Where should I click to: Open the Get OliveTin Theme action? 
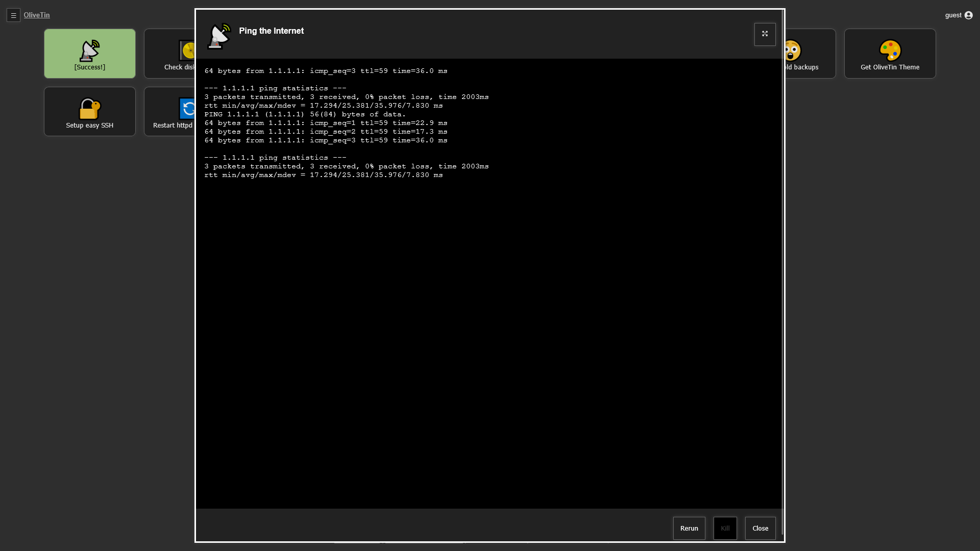890,54
